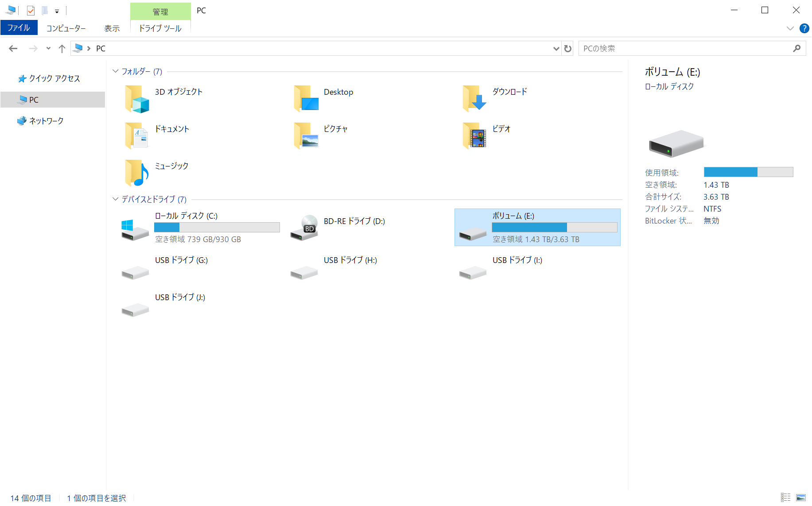Open the 3D オブジェクト folder icon
This screenshot has height=506, width=812.
(137, 98)
